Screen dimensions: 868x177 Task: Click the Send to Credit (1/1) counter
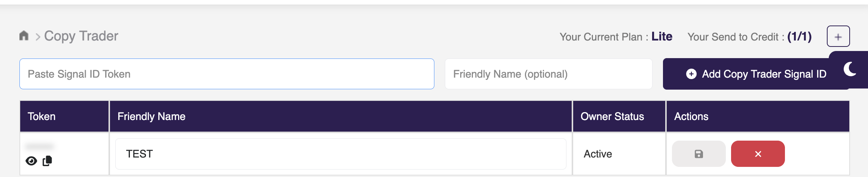(799, 36)
